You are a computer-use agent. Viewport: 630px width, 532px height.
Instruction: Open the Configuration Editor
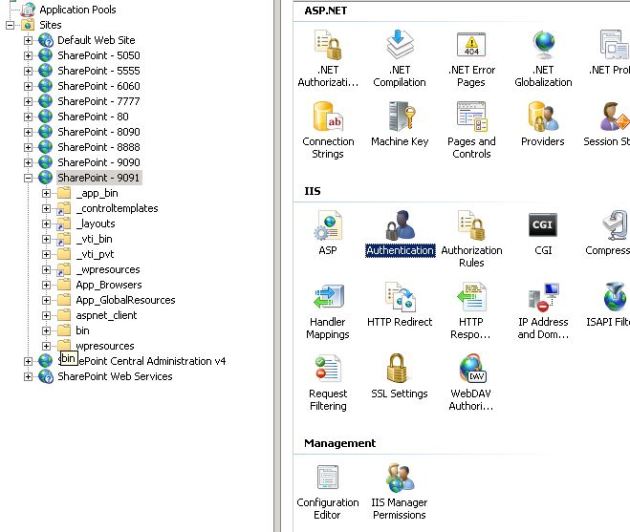click(x=328, y=492)
